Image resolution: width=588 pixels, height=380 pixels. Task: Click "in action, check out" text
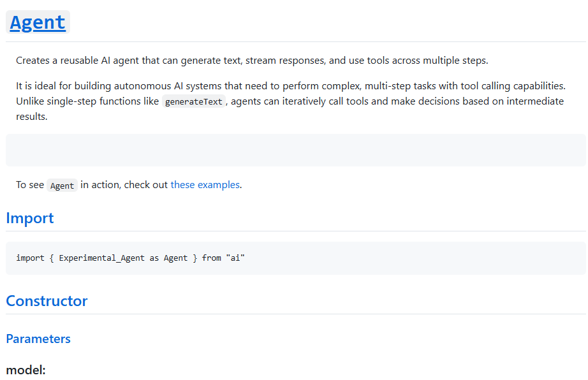(x=124, y=185)
